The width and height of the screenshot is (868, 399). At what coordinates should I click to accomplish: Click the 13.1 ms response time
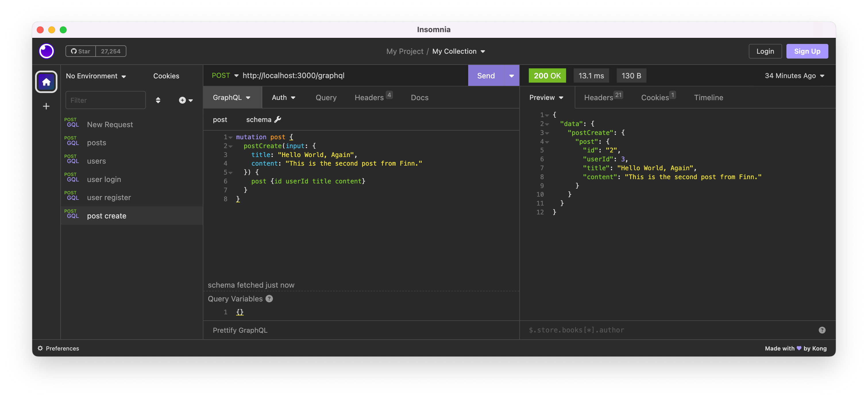tap(591, 75)
